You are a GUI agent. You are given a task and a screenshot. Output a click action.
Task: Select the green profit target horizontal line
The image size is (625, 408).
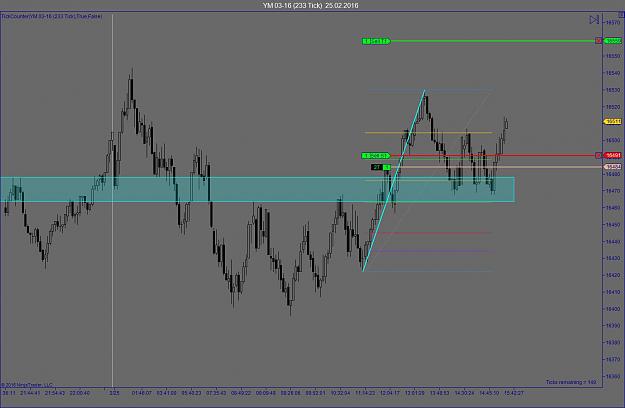click(x=493, y=41)
